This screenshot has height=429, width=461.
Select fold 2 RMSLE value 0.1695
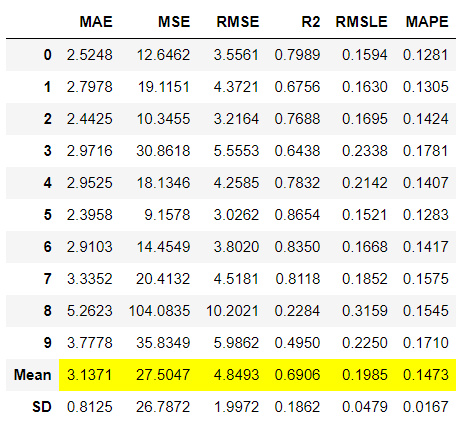(365, 119)
